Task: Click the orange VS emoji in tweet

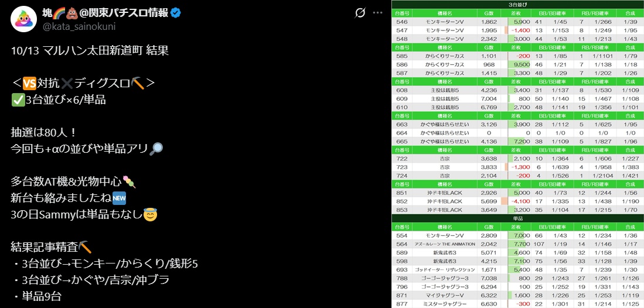Action: 29,83
